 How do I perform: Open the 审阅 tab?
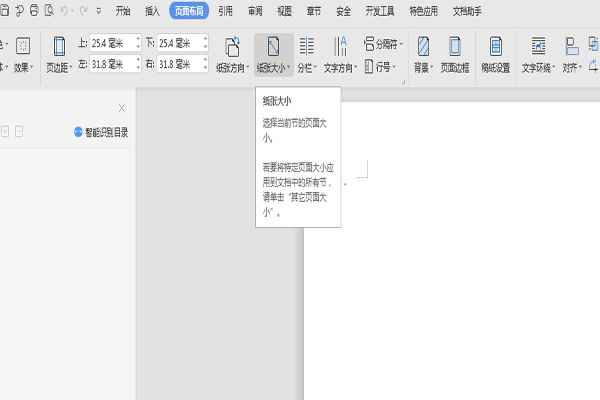tap(255, 11)
